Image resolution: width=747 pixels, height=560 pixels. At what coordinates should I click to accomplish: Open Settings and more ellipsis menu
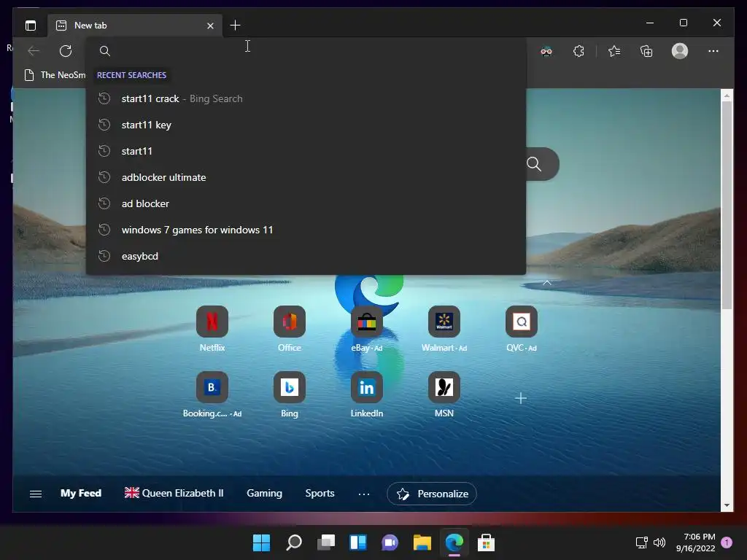tap(713, 51)
